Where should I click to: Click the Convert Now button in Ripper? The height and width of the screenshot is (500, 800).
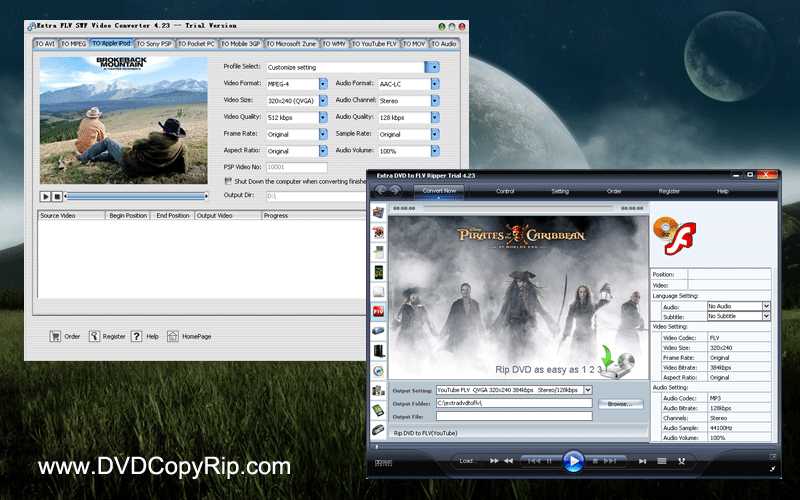pyautogui.click(x=439, y=191)
